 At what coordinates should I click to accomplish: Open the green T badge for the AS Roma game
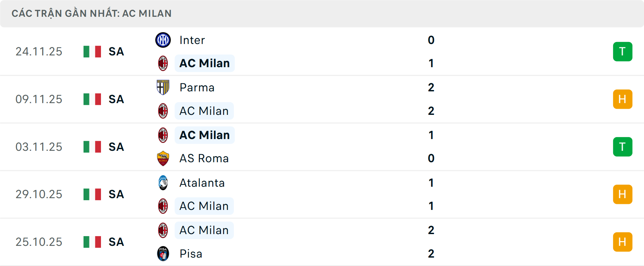pos(623,146)
